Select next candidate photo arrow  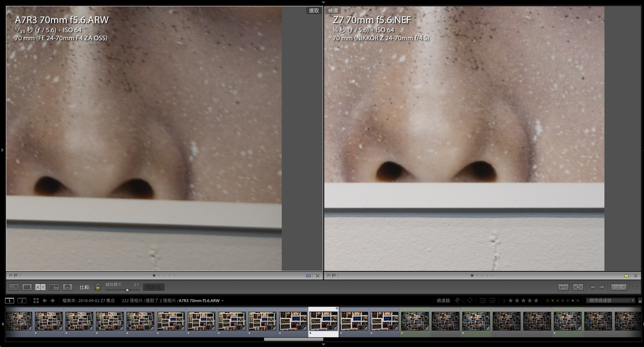[602, 287]
